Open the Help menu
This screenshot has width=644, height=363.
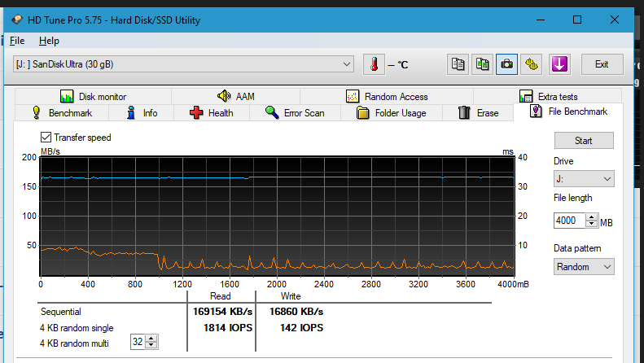pyautogui.click(x=49, y=41)
